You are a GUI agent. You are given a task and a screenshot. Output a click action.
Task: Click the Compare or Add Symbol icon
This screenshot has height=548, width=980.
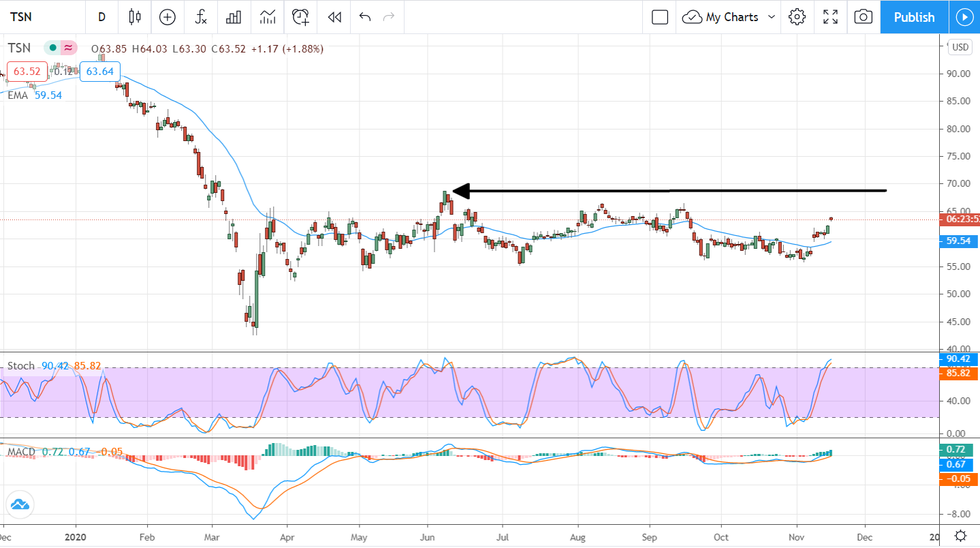(x=167, y=17)
